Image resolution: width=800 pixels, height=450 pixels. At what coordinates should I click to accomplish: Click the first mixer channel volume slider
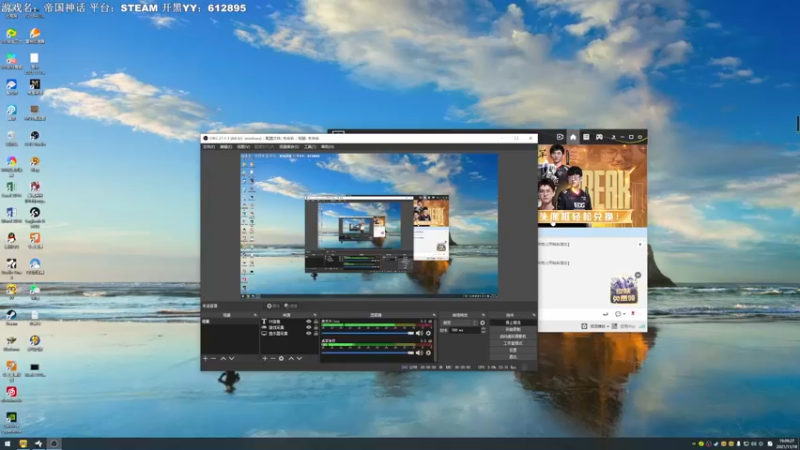(368, 333)
